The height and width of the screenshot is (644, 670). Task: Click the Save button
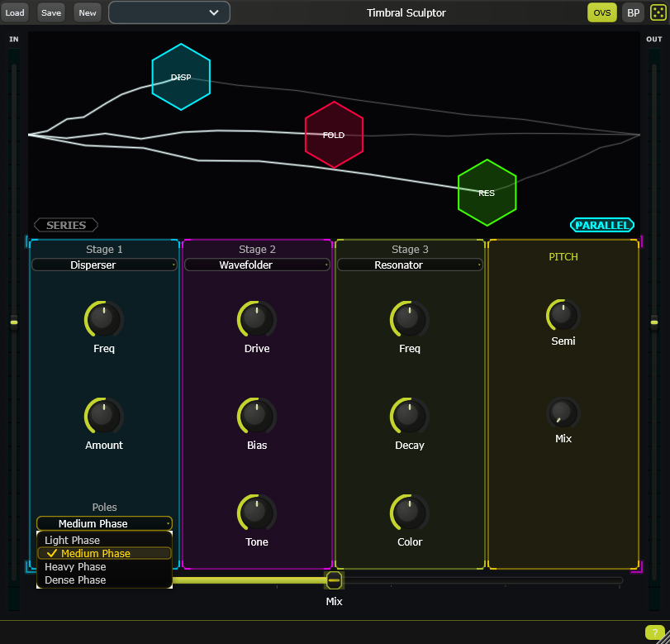[x=50, y=12]
